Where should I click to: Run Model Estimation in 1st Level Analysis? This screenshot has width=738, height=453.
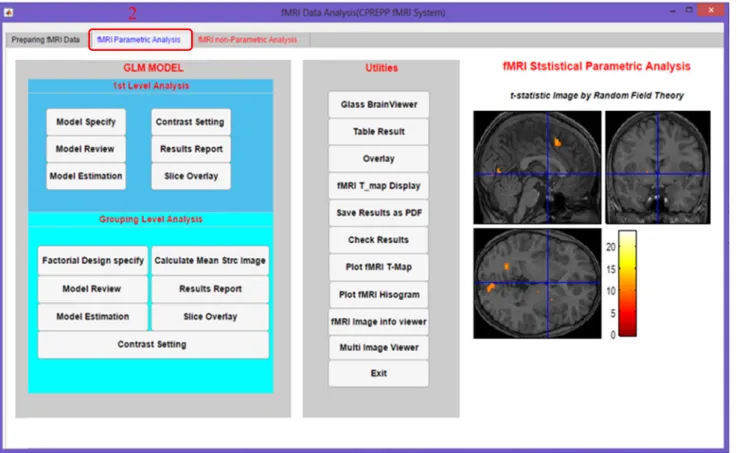[86, 176]
